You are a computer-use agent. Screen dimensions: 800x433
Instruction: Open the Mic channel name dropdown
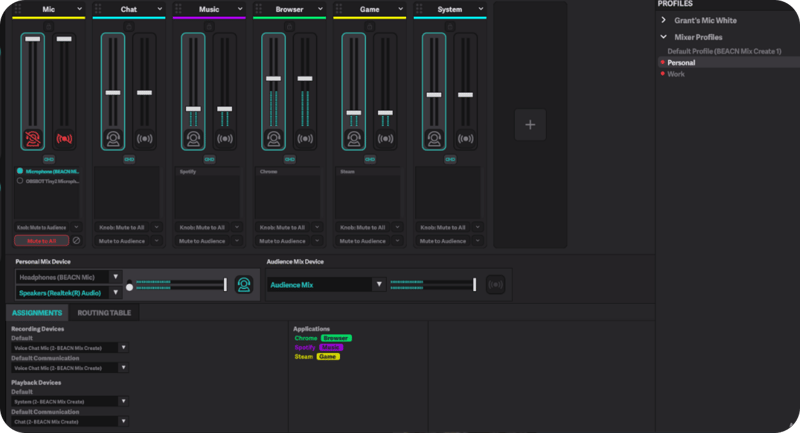coord(80,9)
